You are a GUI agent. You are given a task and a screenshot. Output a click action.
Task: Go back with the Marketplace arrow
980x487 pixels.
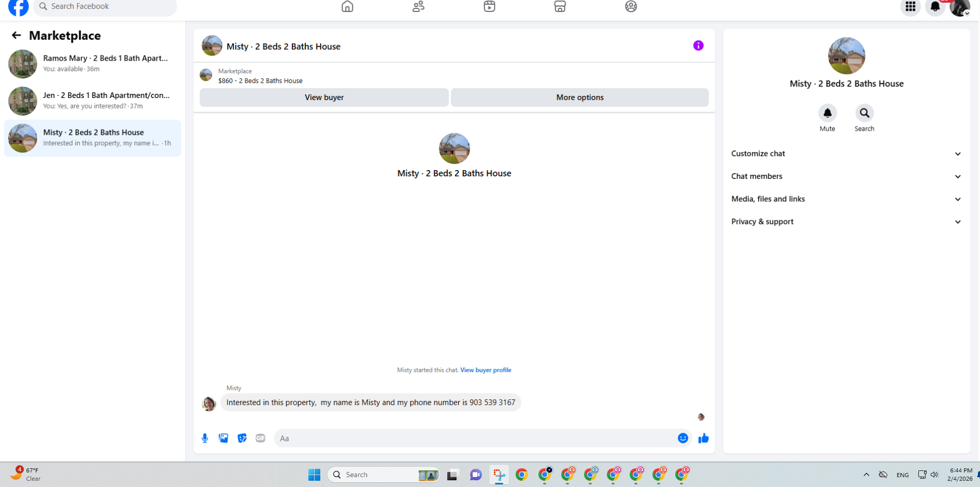tap(17, 35)
